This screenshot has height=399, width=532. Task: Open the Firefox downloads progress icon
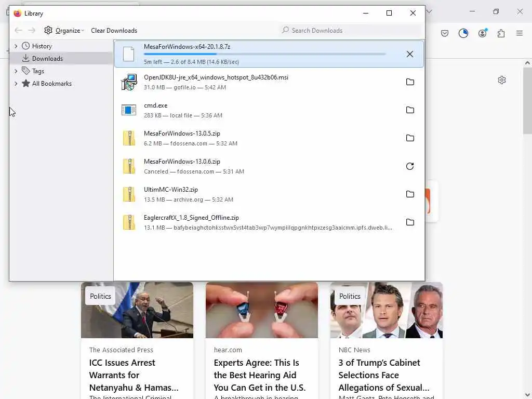pos(463,33)
